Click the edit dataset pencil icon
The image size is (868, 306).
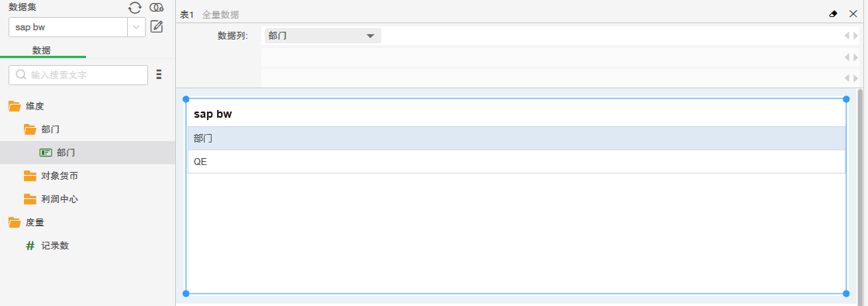pos(157,26)
